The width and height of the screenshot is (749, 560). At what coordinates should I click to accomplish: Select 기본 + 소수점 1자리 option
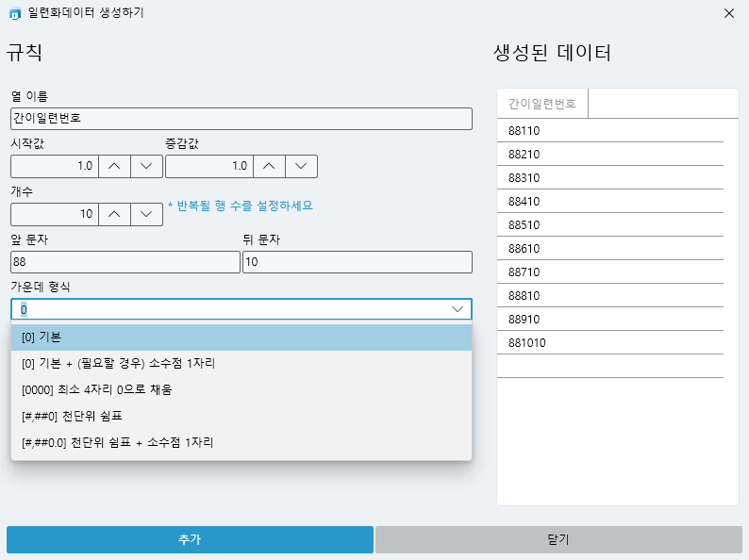(241, 364)
